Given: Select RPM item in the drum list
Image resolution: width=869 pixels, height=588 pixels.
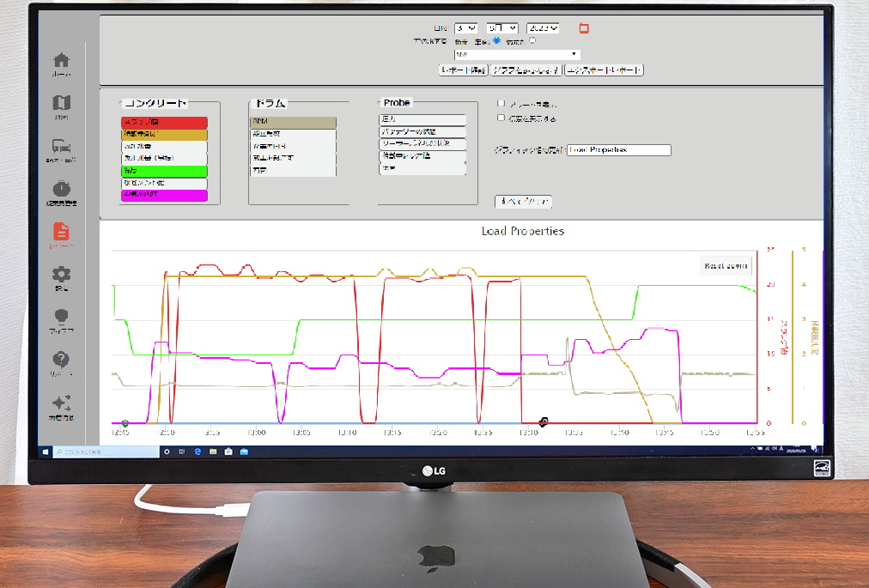Looking at the screenshot, I should [293, 122].
